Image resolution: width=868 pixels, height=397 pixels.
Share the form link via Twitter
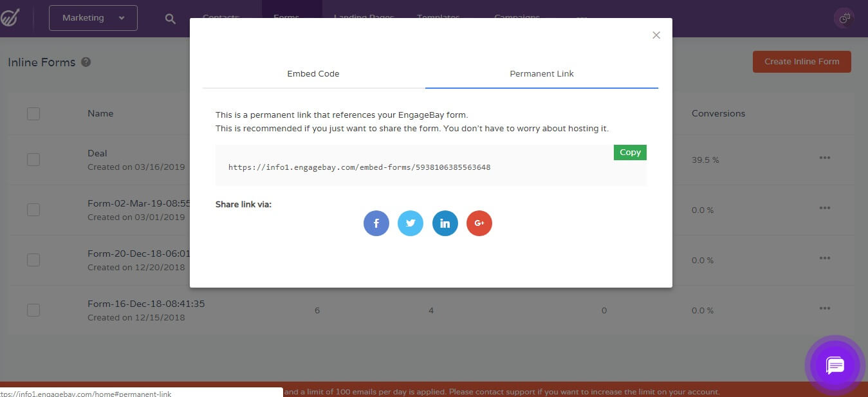(x=411, y=223)
